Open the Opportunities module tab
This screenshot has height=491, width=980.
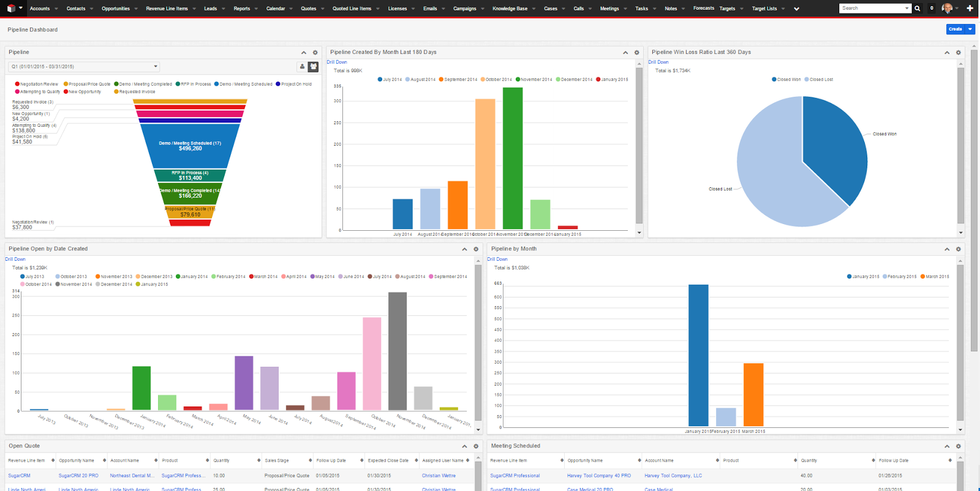116,9
